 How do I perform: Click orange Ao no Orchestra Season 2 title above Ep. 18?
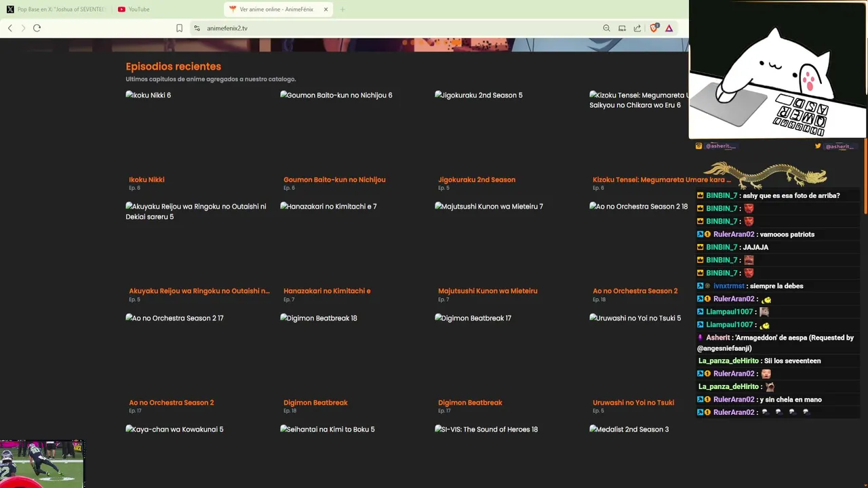pos(635,291)
